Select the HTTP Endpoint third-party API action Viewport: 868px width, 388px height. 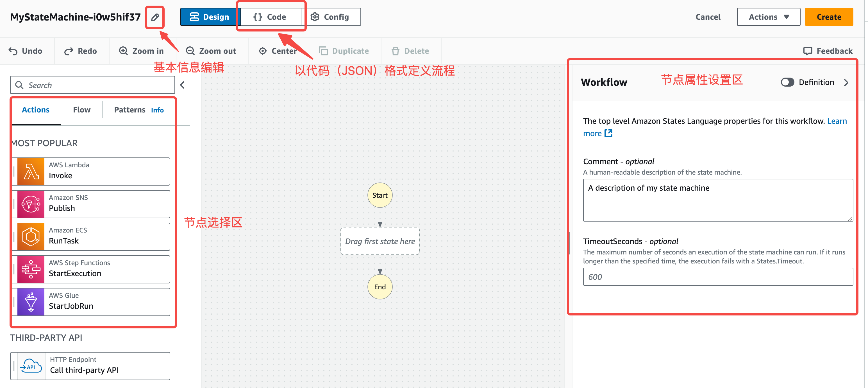90,366
